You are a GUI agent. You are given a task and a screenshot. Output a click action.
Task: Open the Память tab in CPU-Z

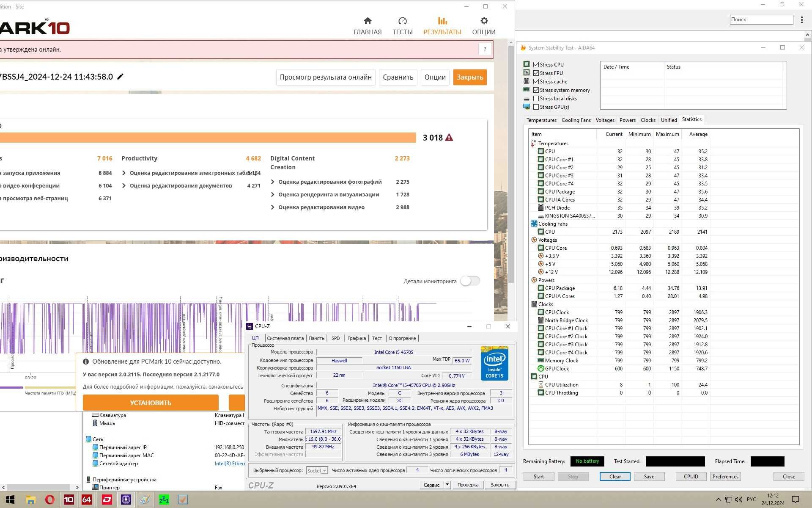click(316, 338)
